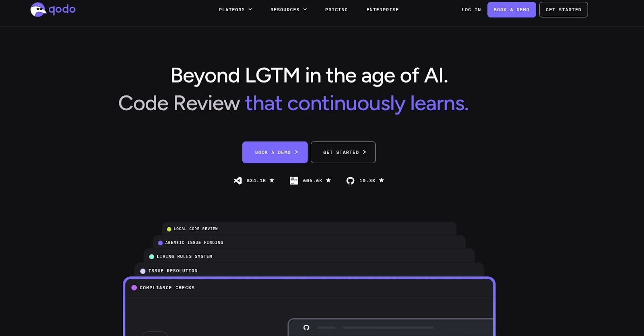The image size is (644, 336).
Task: Click the GitHub icon in the preview panel
Action: point(306,328)
